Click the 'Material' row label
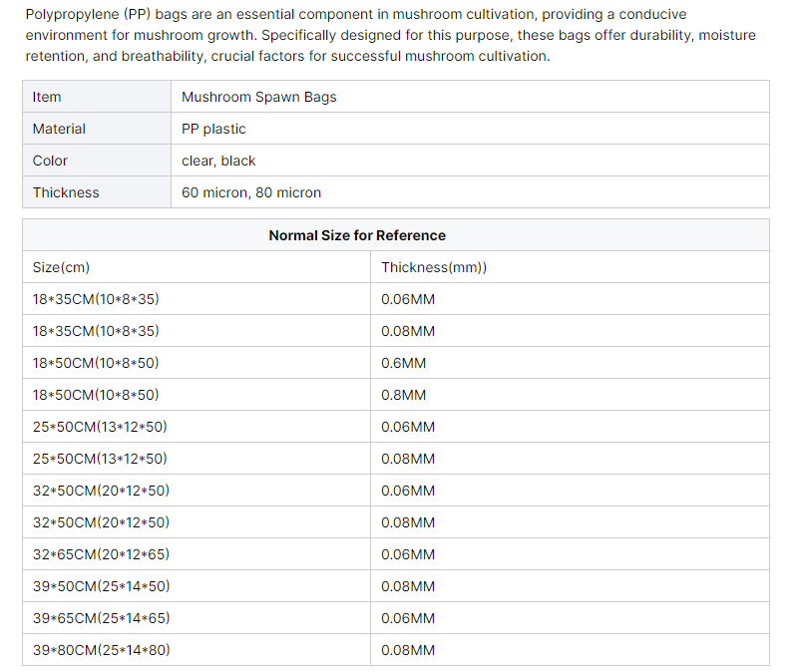Image resolution: width=799 pixels, height=672 pixels. [x=59, y=129]
